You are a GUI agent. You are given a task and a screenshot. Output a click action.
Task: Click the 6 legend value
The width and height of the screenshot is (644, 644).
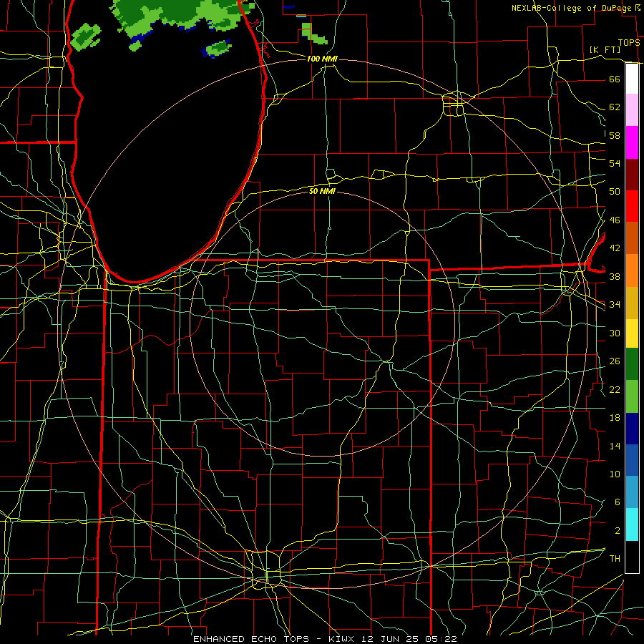[x=617, y=502]
